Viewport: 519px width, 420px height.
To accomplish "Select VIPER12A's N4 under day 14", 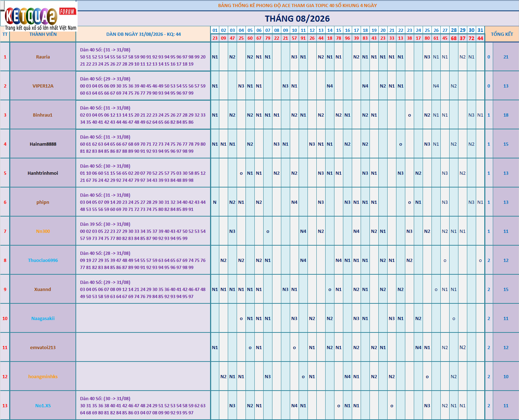I will 330,86.
